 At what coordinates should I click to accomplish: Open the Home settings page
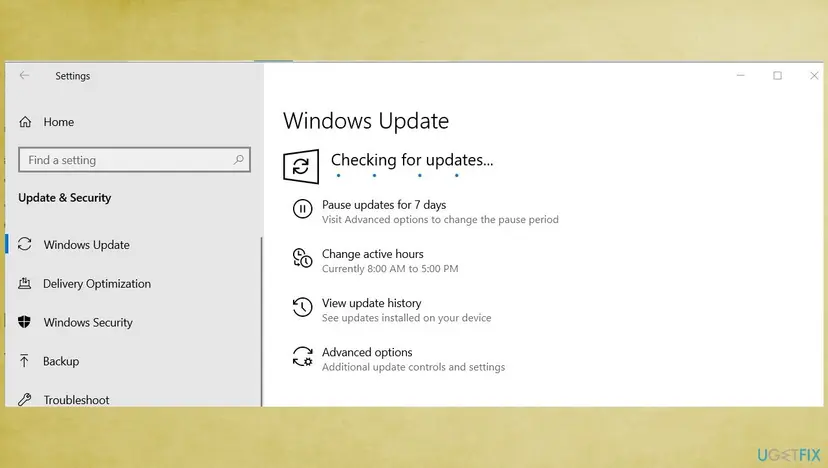click(x=58, y=122)
